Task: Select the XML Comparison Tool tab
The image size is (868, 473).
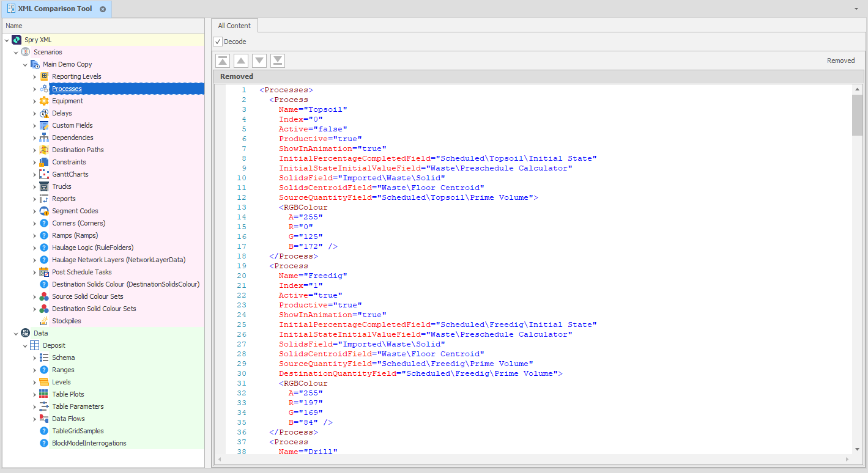Action: coord(55,9)
